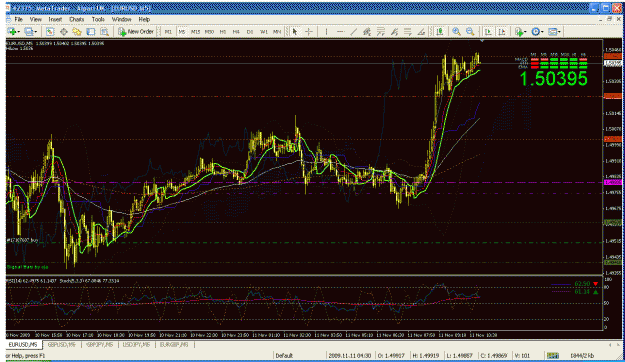Screen dimensions: 625x362
Task: Open the Help menu
Action: [x=144, y=19]
